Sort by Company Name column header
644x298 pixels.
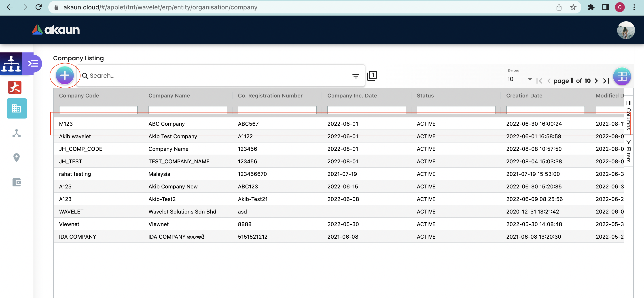(x=169, y=96)
